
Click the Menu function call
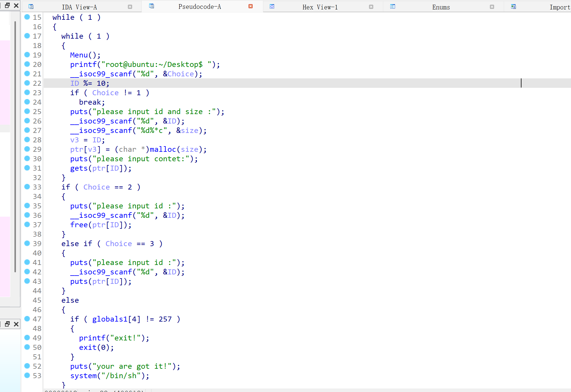79,55
